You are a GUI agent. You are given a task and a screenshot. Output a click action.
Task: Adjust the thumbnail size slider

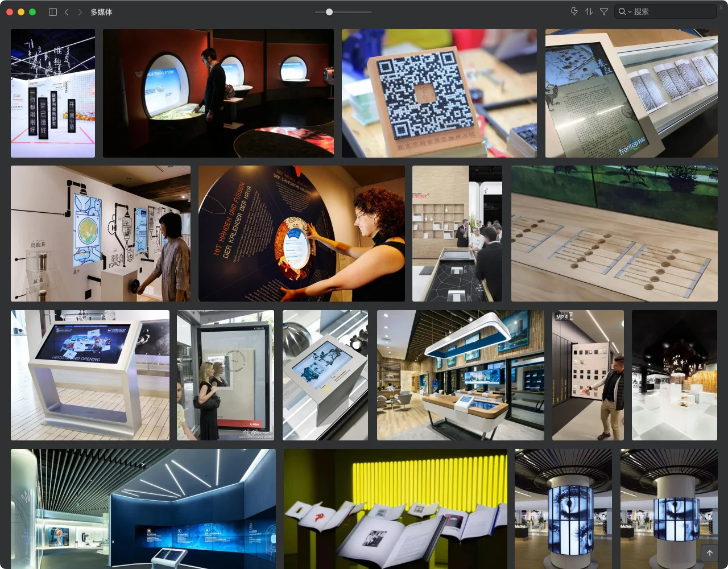(x=329, y=12)
